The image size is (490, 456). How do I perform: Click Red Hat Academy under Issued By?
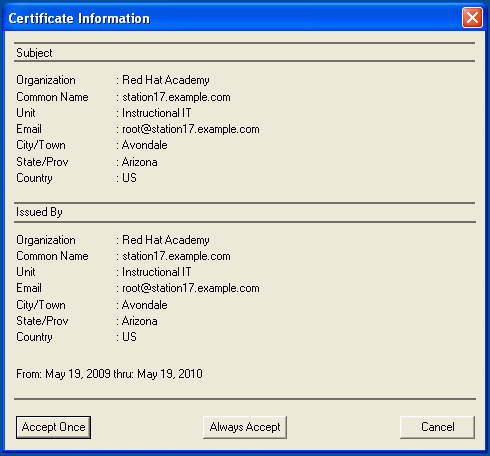166,240
